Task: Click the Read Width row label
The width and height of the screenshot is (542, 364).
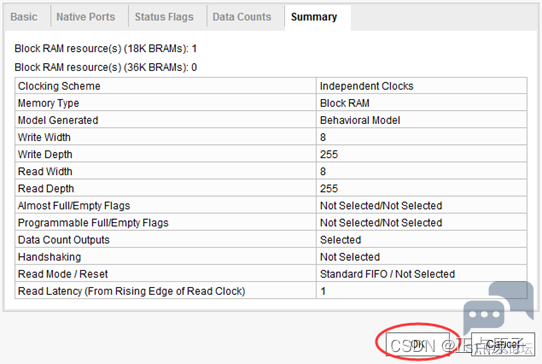Action: click(x=45, y=171)
